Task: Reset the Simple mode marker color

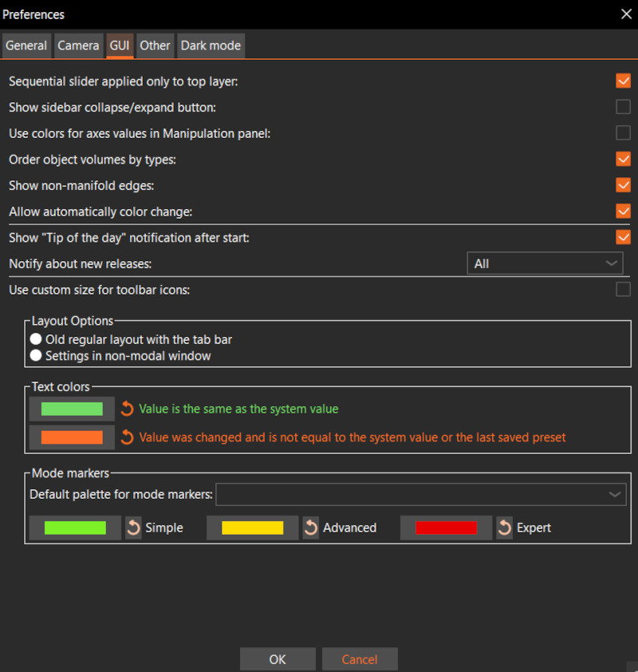Action: point(134,528)
